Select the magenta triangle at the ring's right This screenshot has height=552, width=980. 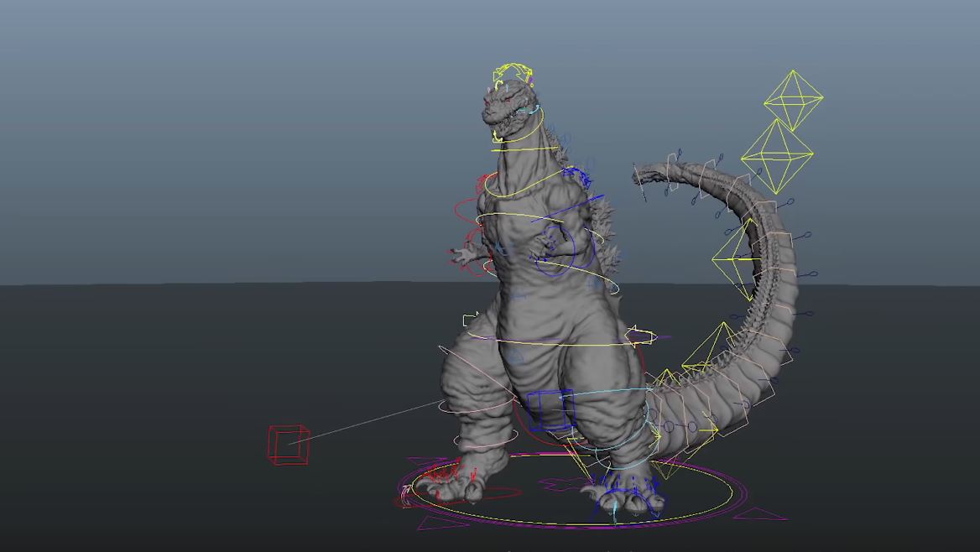click(x=760, y=514)
